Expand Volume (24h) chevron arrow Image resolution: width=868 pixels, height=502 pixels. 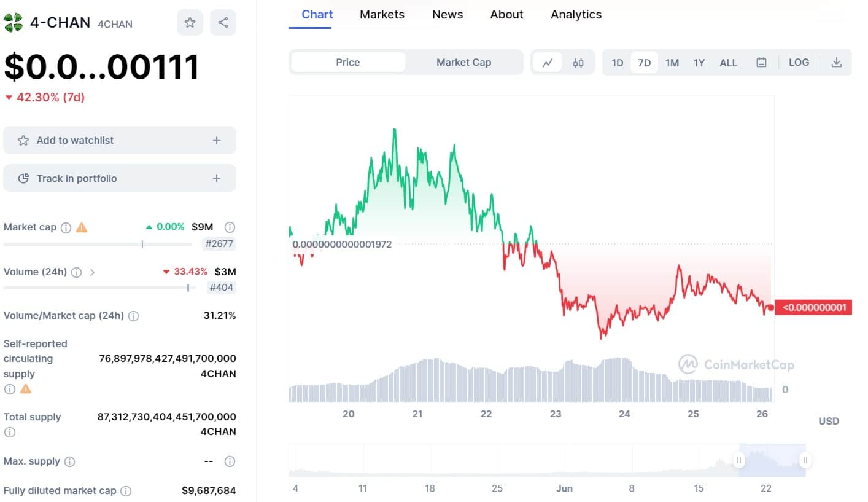(93, 272)
